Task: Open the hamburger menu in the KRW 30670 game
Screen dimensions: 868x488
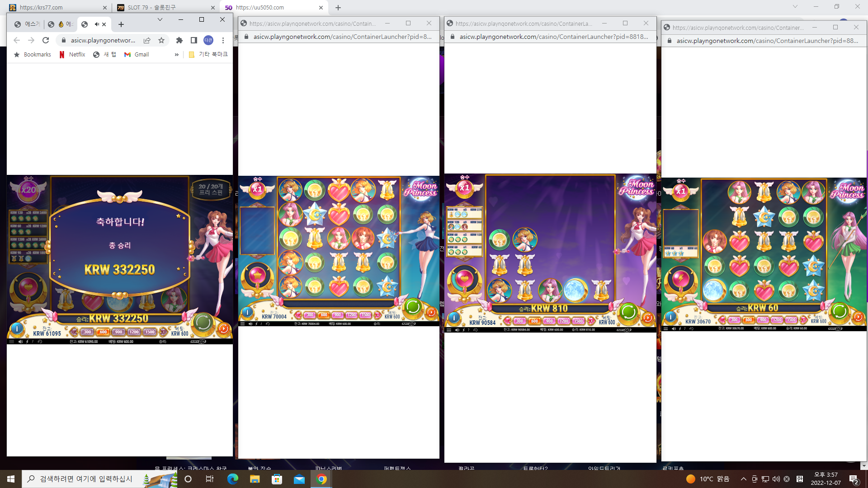Action: click(665, 328)
